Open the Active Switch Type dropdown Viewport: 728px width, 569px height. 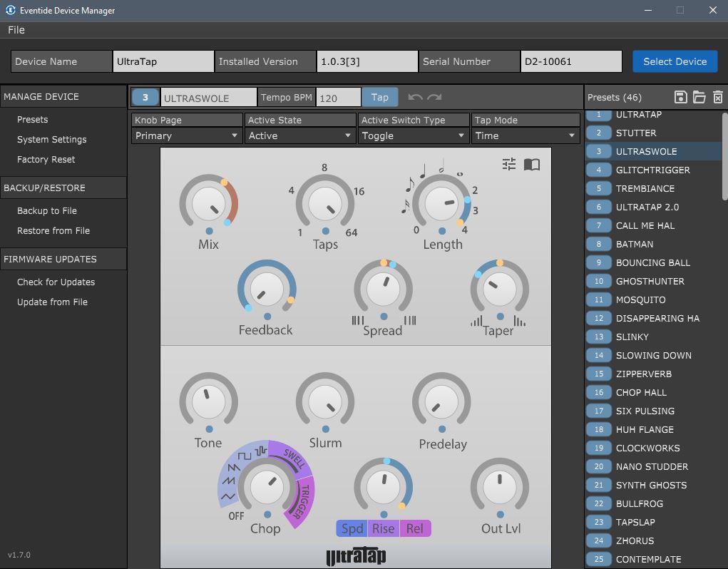[x=414, y=135]
